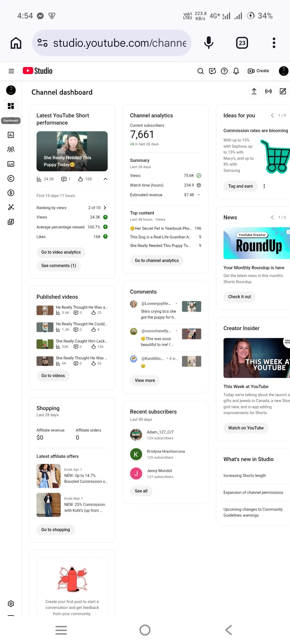Screen dimensions: 290x644
Task: Go to previous Ideas for you card
Action: 272,115
